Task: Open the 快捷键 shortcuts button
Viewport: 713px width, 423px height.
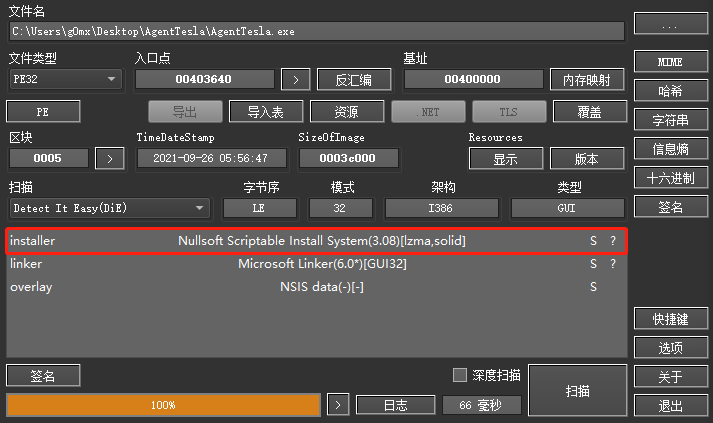Action: point(671,319)
